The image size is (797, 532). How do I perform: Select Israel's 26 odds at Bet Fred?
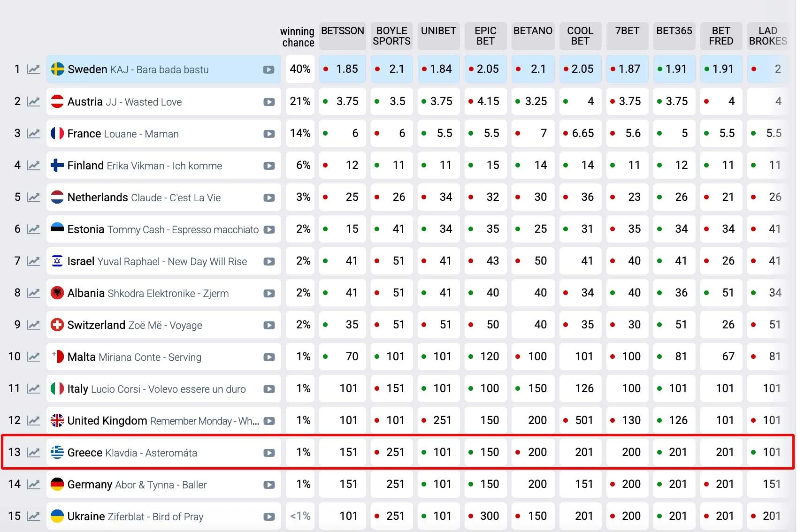point(721,261)
